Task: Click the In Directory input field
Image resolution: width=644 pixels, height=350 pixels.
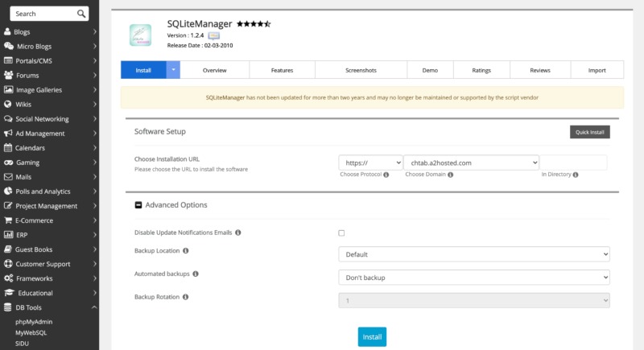Action: click(x=573, y=163)
